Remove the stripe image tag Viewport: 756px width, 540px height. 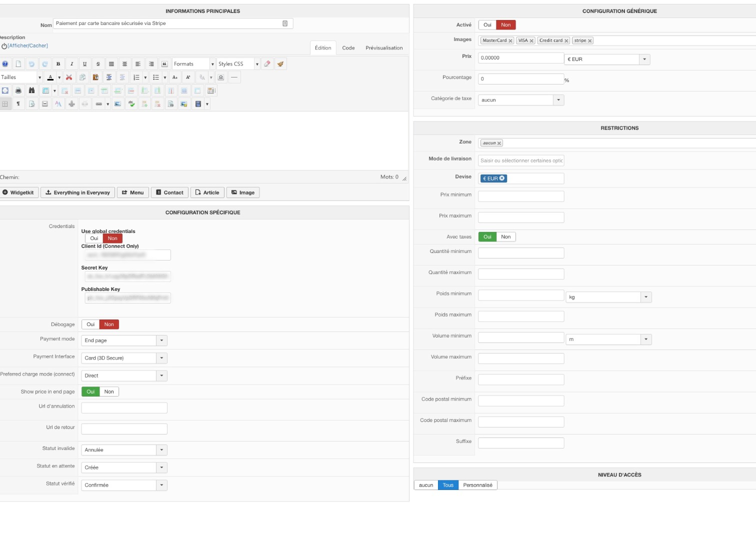pyautogui.click(x=590, y=41)
